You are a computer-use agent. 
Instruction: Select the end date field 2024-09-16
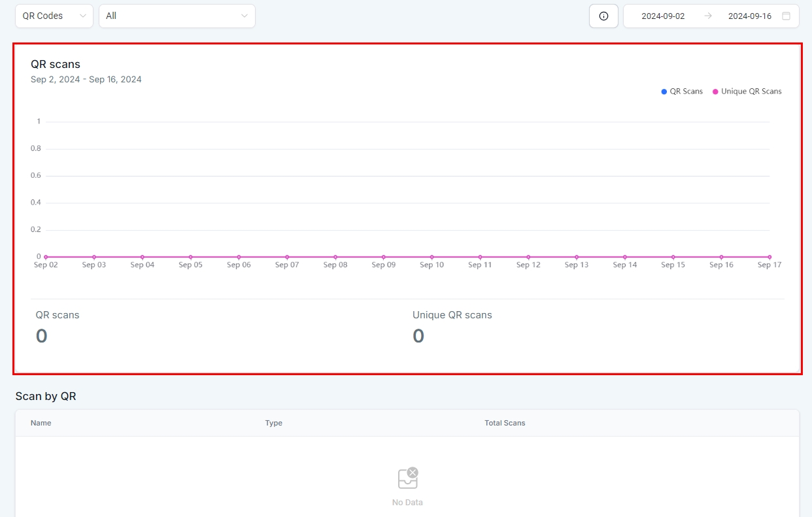pyautogui.click(x=749, y=16)
